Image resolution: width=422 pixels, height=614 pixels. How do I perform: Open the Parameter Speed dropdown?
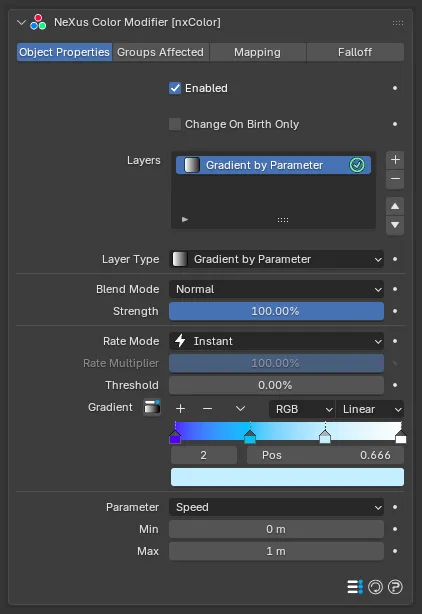[276, 507]
